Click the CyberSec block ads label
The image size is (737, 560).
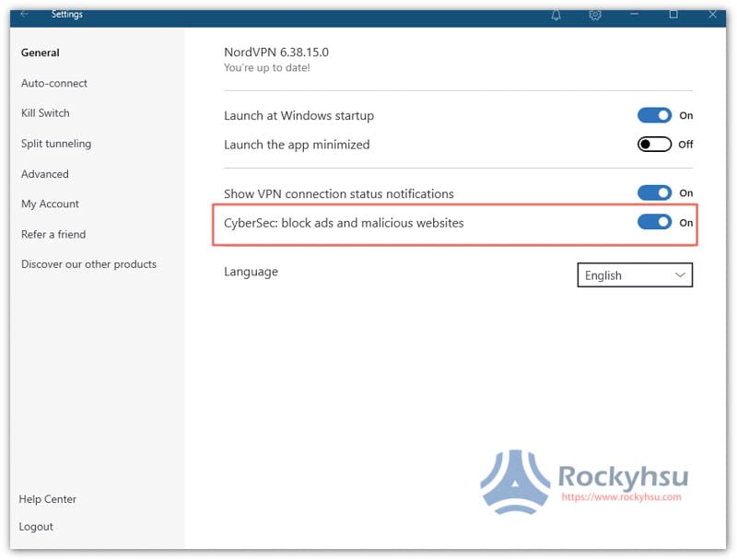point(344,223)
